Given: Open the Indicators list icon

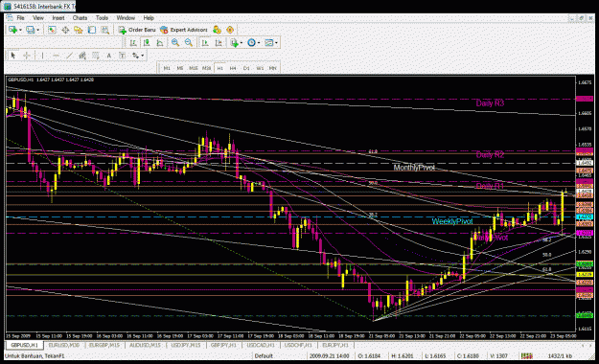Looking at the screenshot, I should [234, 43].
